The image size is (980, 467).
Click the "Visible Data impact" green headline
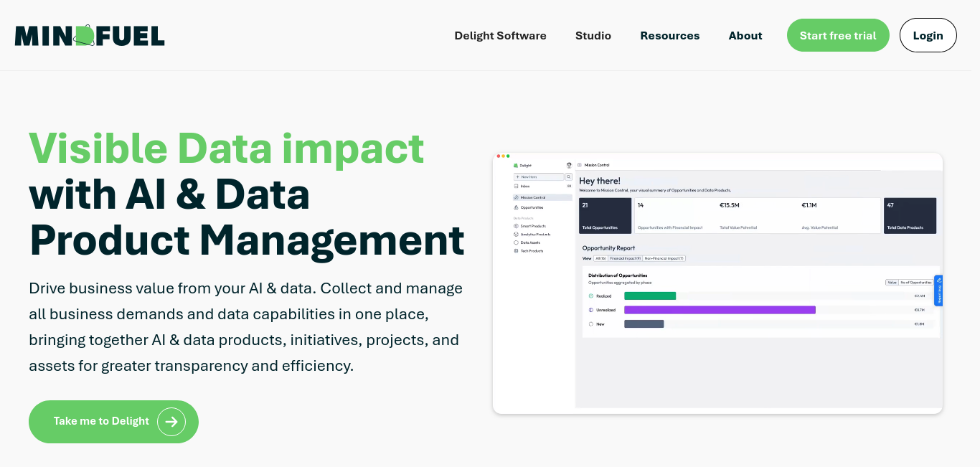(x=227, y=148)
